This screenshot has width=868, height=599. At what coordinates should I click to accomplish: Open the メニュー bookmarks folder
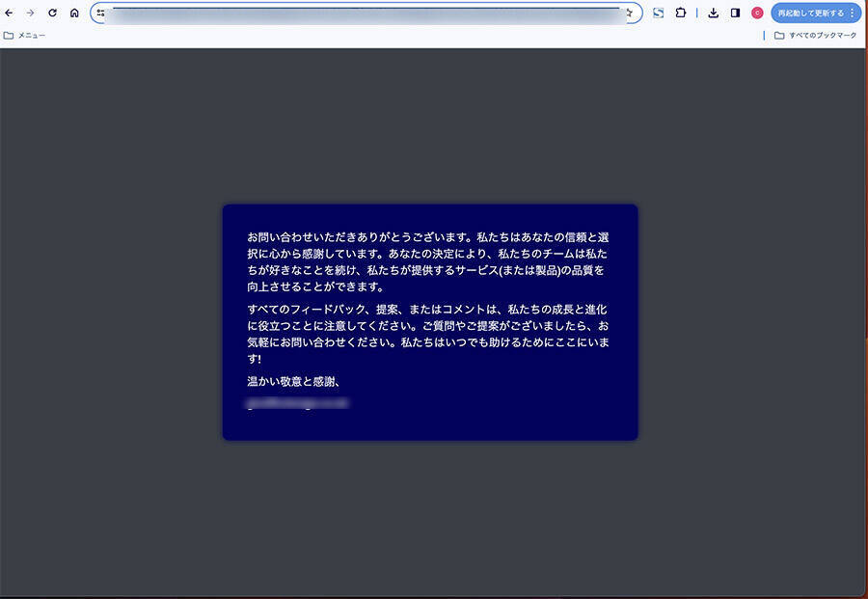(24, 36)
